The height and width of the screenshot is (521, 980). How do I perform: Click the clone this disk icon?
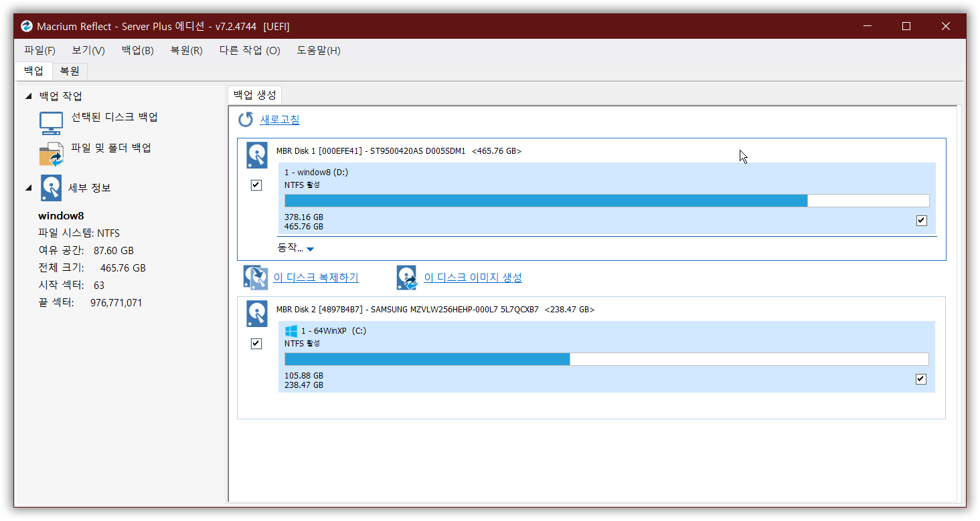tap(256, 278)
